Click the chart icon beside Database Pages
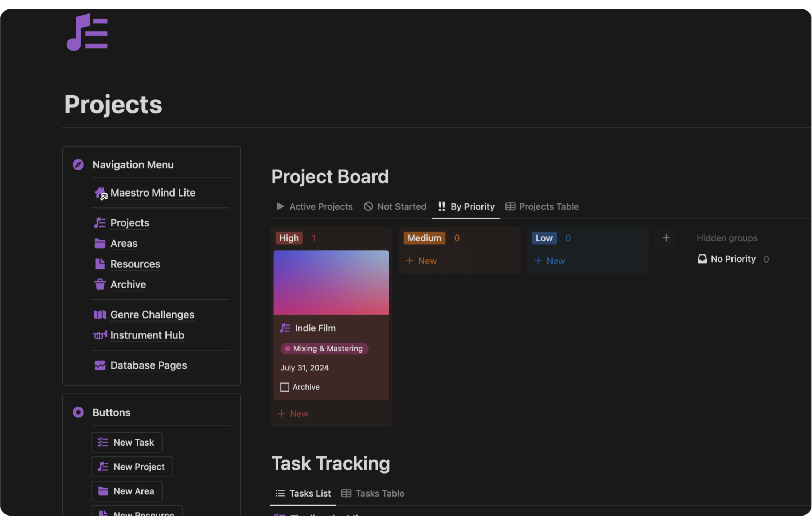The width and height of the screenshot is (812, 525). coord(100,365)
